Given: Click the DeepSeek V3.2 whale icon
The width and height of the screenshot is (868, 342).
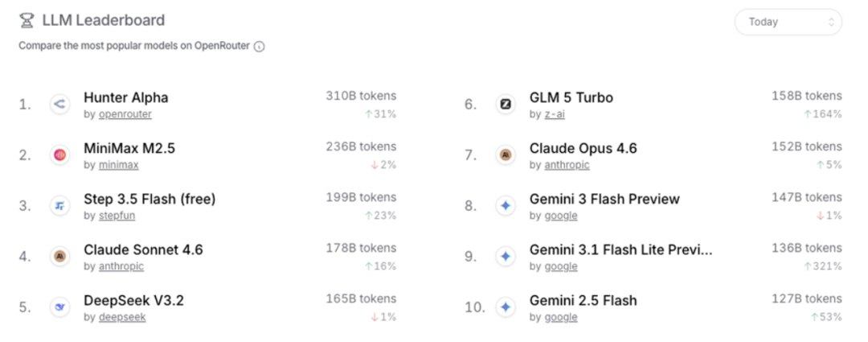Looking at the screenshot, I should 59,307.
